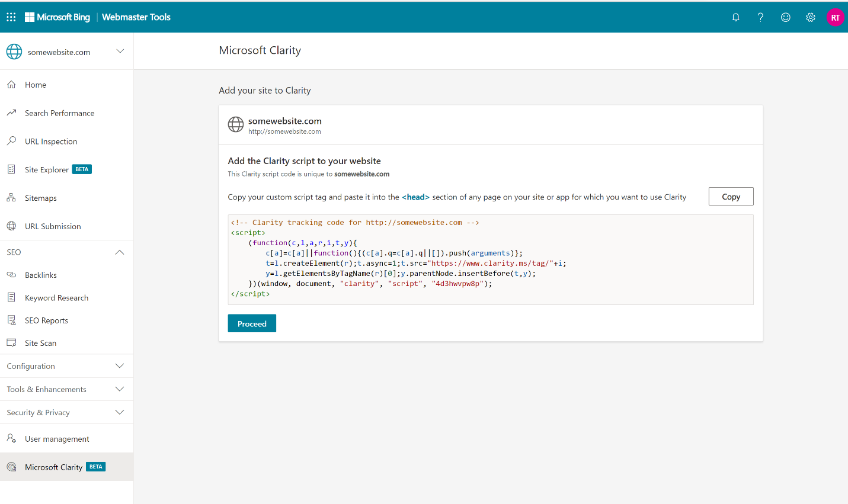Screen dimensions: 848x504
Task: Click the "Add your site to Clarity" text
Action: (265, 91)
